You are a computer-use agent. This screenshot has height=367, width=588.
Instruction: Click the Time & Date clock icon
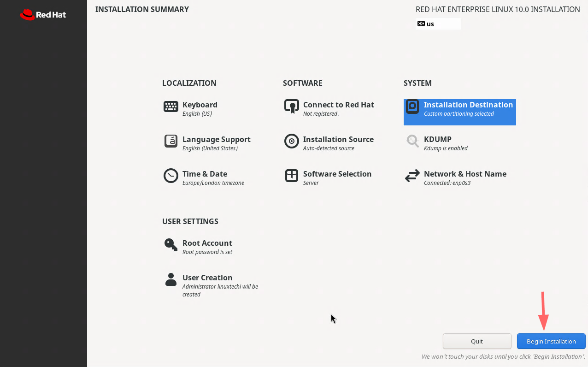coord(171,176)
